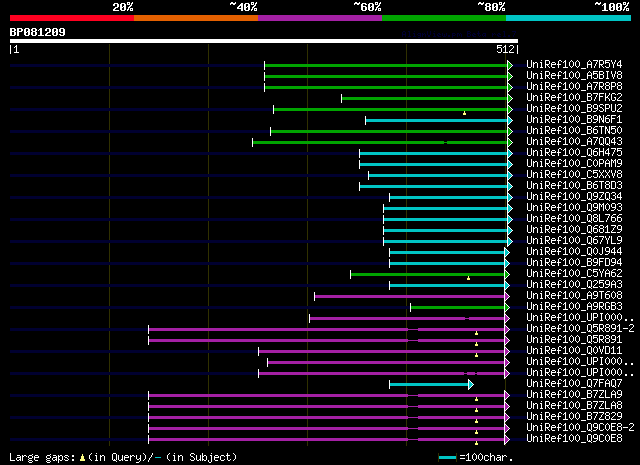Select the UniRef100_Q6H475 label
This screenshot has width=640, height=465.
pos(574,153)
